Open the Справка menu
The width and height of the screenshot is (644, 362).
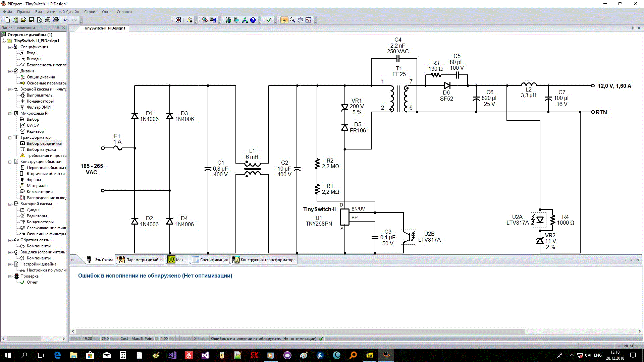[x=124, y=12]
